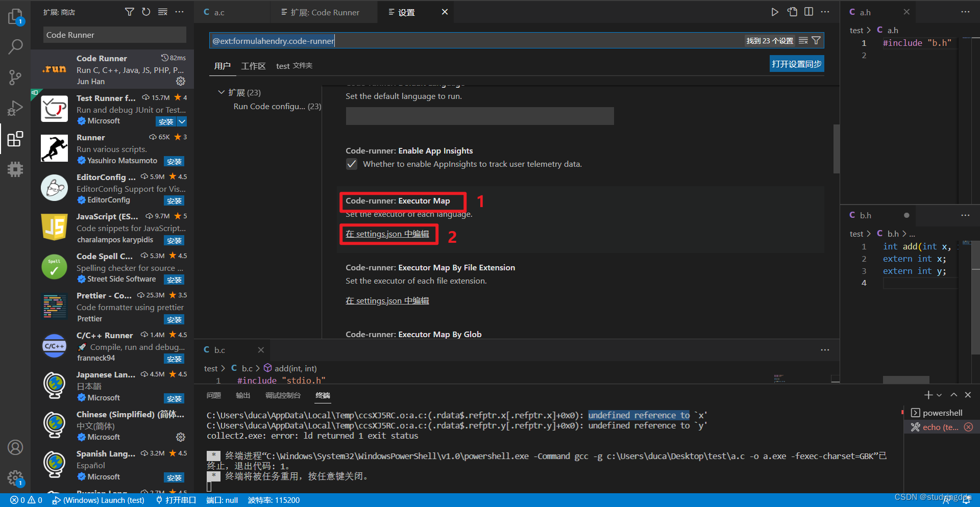The image size is (980, 507).
Task: Click (Windows) Launch (test) debug status item
Action: pos(99,500)
